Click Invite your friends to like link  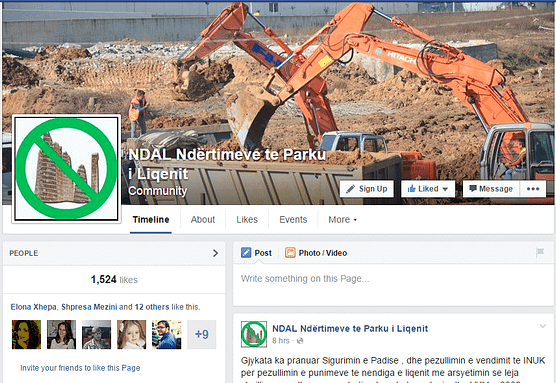point(80,368)
